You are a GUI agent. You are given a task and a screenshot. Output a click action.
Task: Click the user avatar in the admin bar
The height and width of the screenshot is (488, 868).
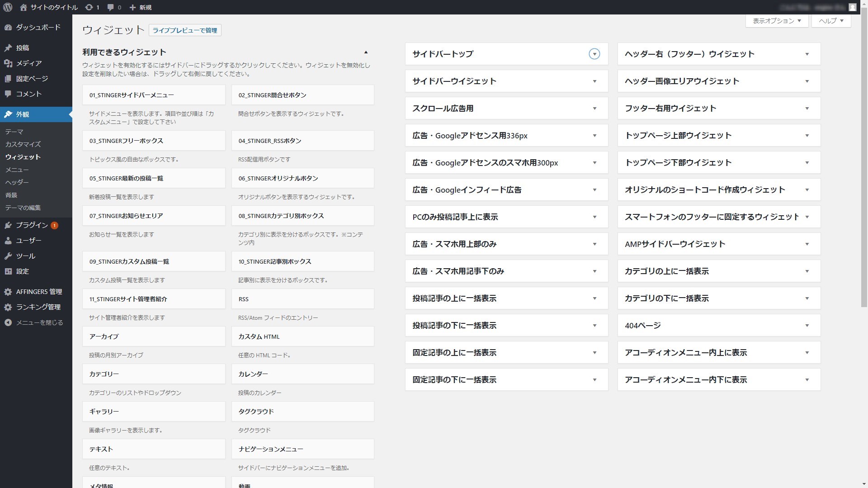point(852,7)
